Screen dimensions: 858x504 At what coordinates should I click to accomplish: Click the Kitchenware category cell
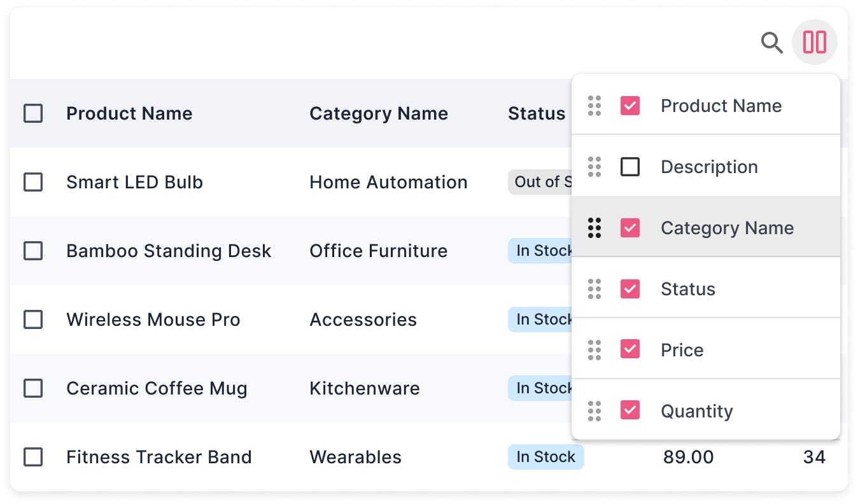365,388
